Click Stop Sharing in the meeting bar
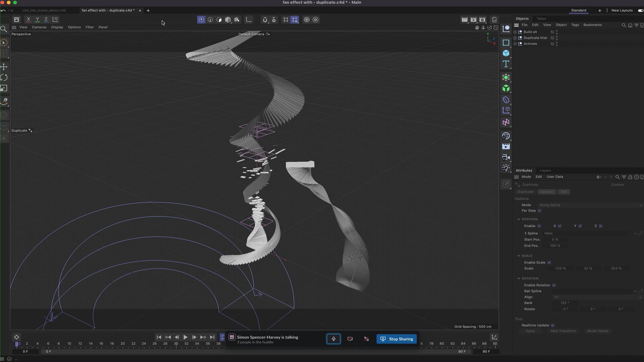 pos(396,339)
